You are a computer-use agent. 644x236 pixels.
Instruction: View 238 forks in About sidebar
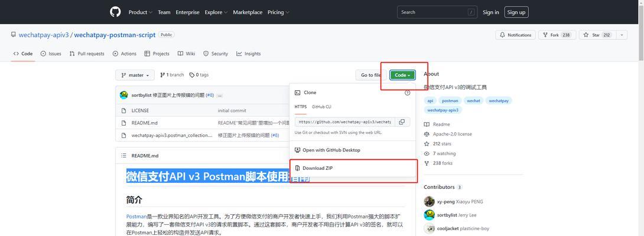(x=438, y=163)
